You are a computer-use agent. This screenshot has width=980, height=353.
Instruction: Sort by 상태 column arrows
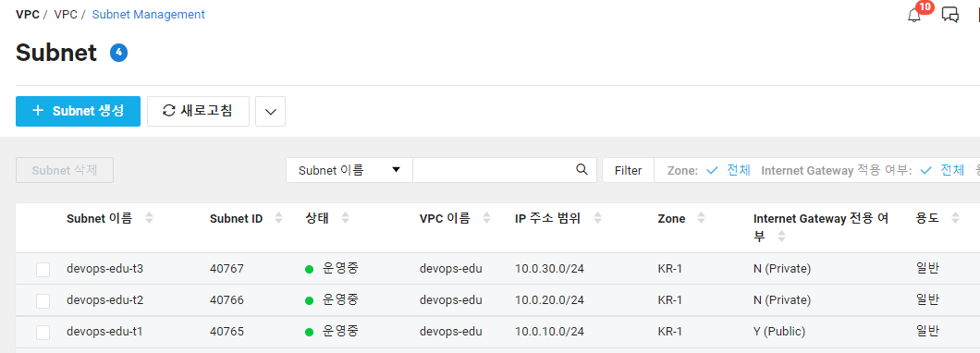pos(345,218)
